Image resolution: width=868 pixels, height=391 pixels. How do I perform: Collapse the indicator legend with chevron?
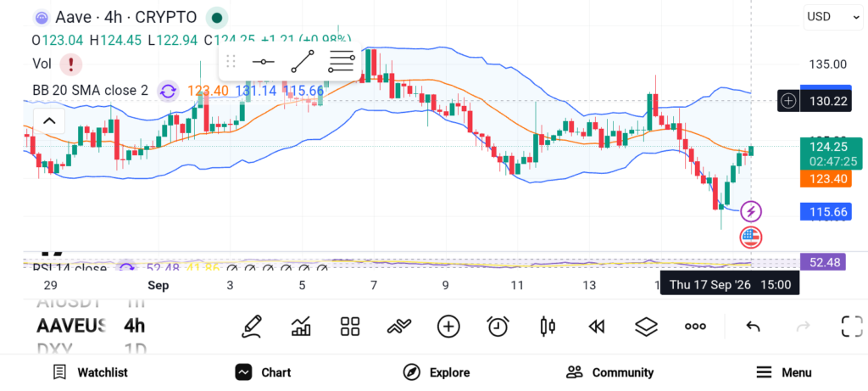pos(49,120)
